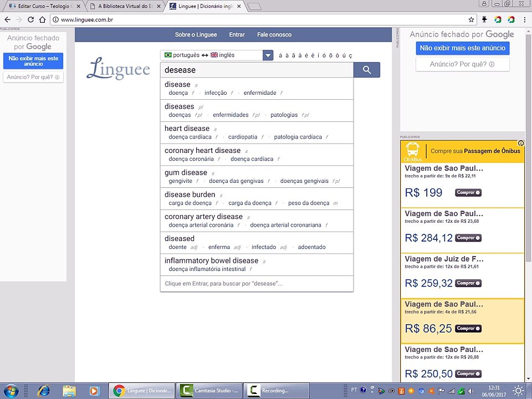532x399 pixels.
Task: Click the movie camera extension icon
Action: pos(484,20)
